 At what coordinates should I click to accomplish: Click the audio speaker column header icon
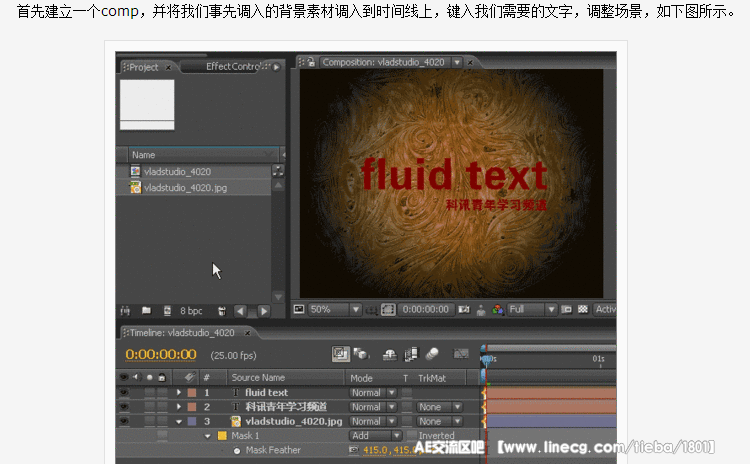[x=137, y=377]
